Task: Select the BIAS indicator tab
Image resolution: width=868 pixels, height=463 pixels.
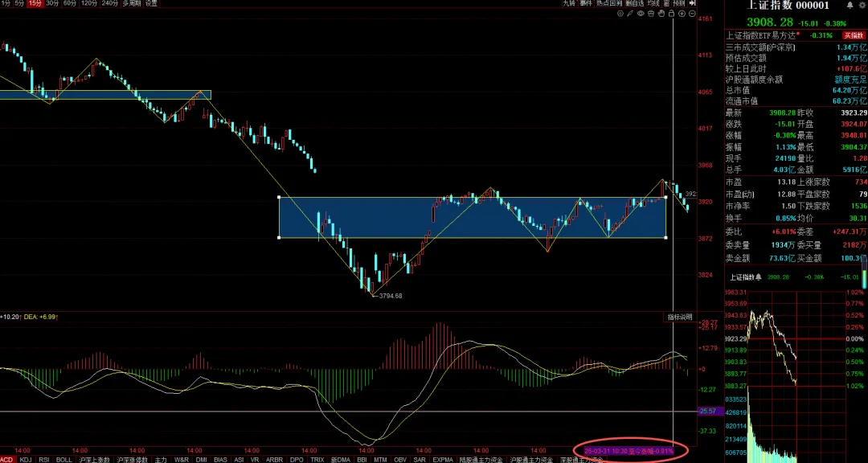Action: (x=220, y=459)
